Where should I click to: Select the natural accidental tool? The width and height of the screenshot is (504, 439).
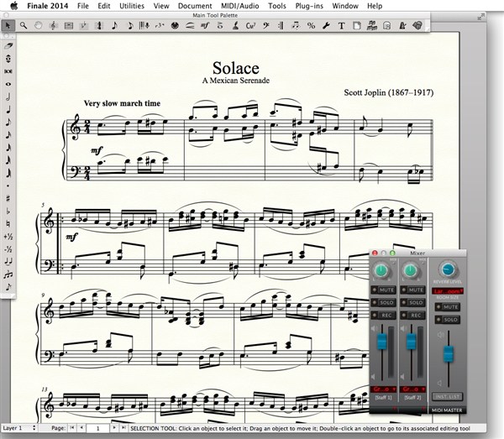(8, 223)
